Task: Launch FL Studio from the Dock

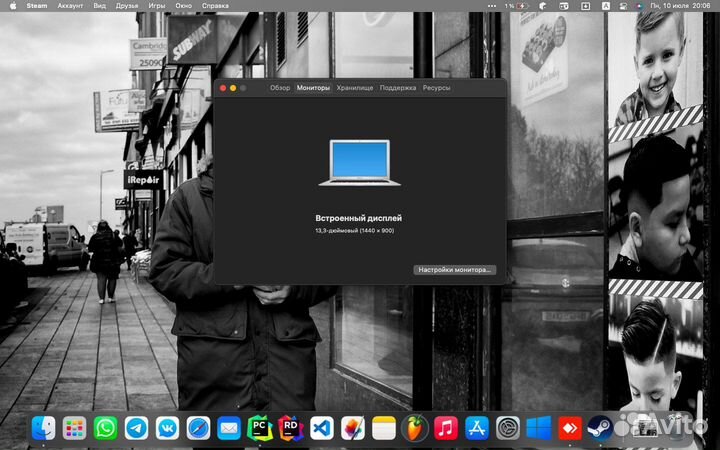Action: (x=415, y=428)
